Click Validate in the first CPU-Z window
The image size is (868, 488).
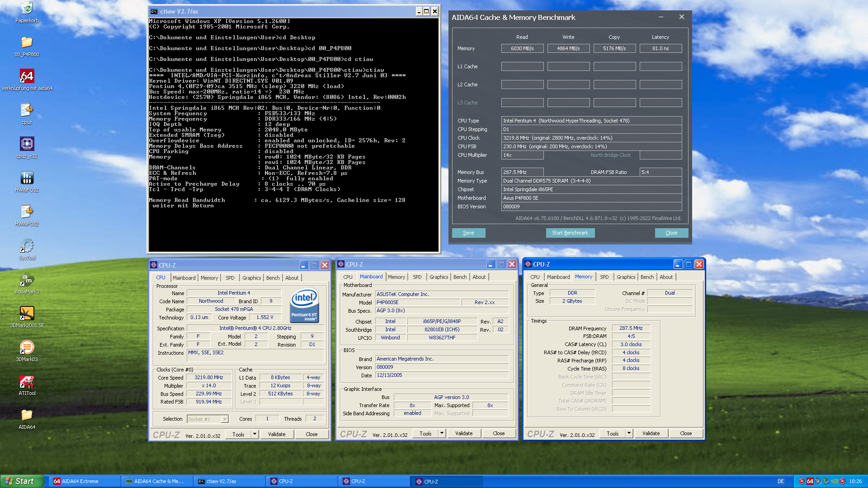277,434
